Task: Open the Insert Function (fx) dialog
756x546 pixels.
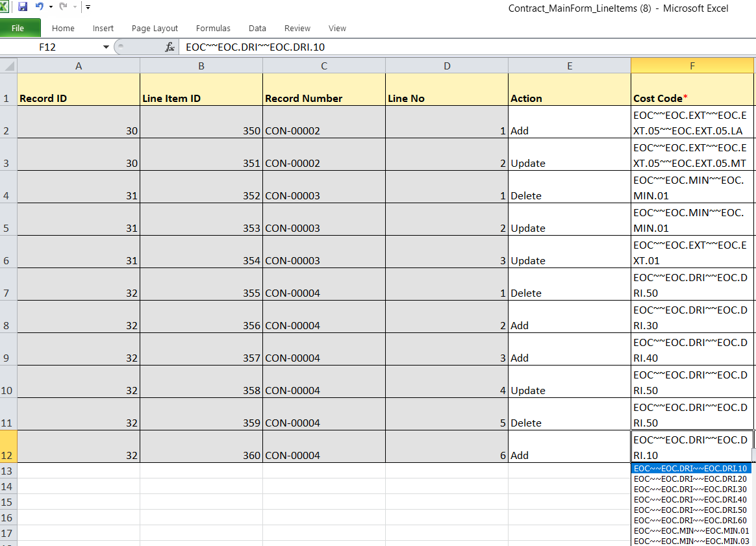Action: (168, 47)
